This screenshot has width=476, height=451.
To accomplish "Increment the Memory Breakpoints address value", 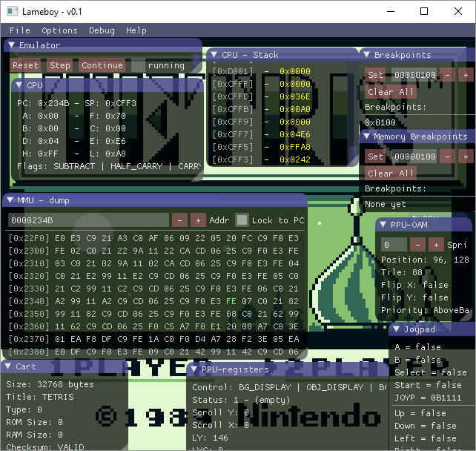I will [x=466, y=157].
